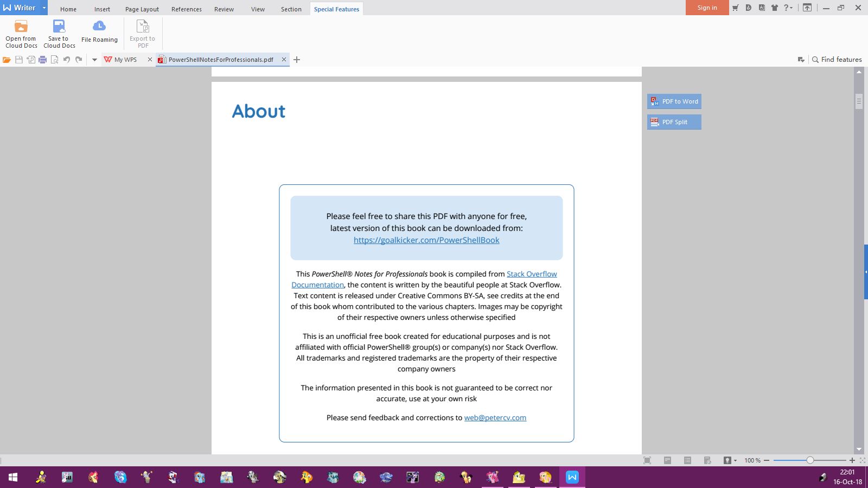Select the Special Features tab
This screenshot has height=488, width=868.
(336, 9)
